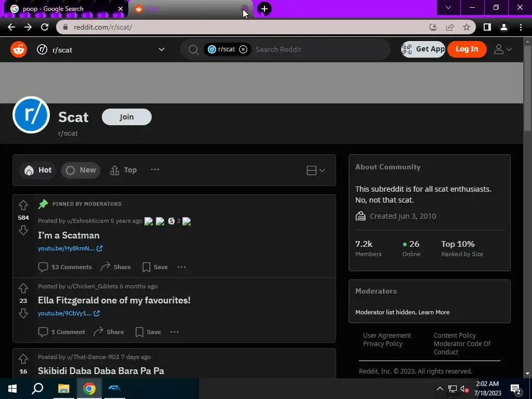Open Ella Fitzgerald one of my favourites post
This screenshot has height=399, width=532.
(114, 300)
